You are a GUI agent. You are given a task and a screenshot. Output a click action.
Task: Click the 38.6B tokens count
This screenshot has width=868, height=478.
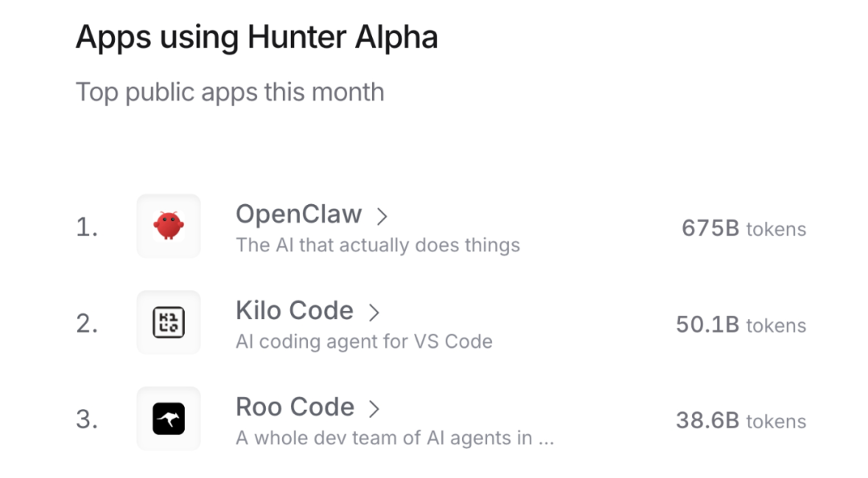point(740,421)
